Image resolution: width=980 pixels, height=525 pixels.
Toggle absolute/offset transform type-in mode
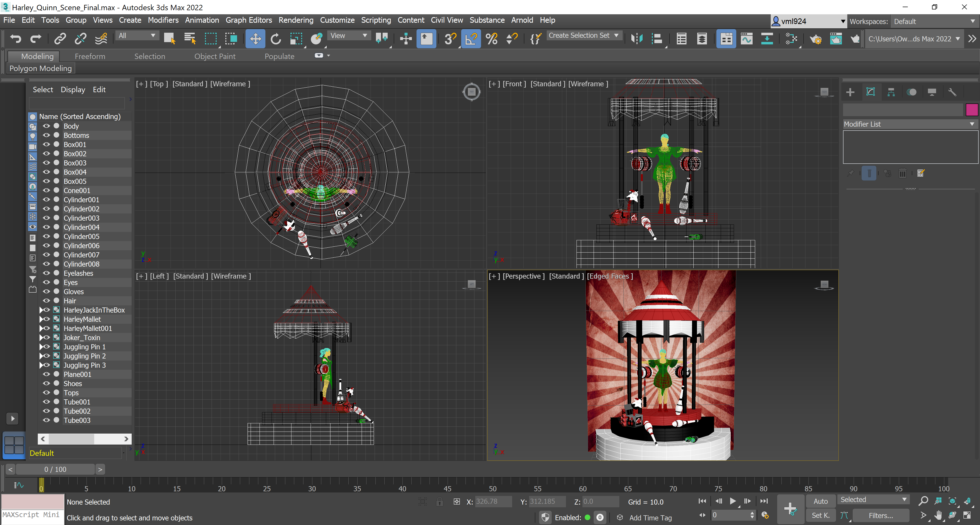pos(457,502)
